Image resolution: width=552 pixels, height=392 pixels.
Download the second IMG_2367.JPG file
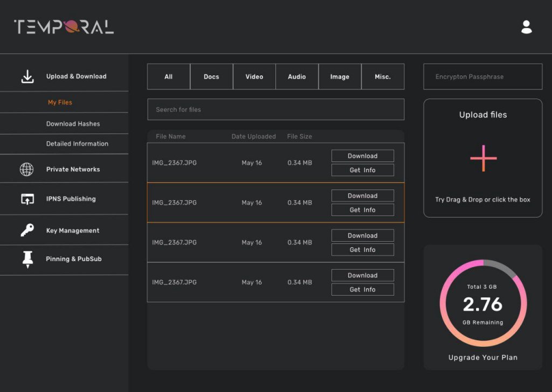[362, 195]
